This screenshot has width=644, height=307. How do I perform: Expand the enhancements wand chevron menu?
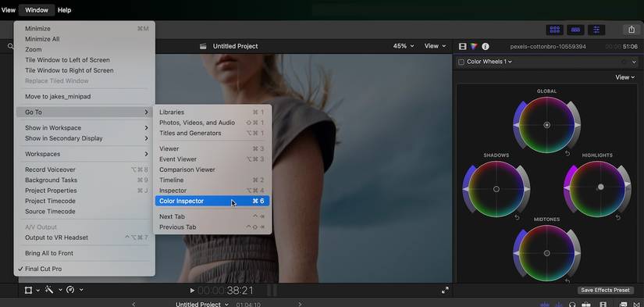pyautogui.click(x=60, y=290)
